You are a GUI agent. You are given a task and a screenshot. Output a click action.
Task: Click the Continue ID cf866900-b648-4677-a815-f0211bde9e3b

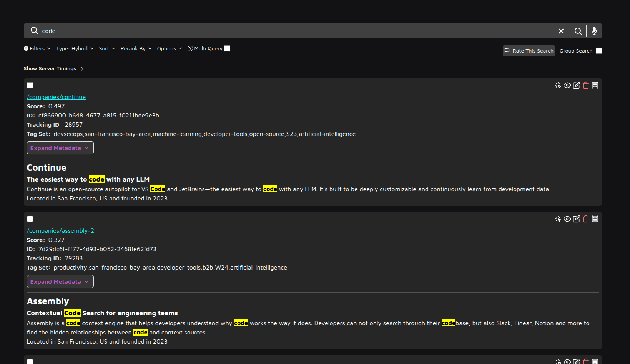point(99,116)
